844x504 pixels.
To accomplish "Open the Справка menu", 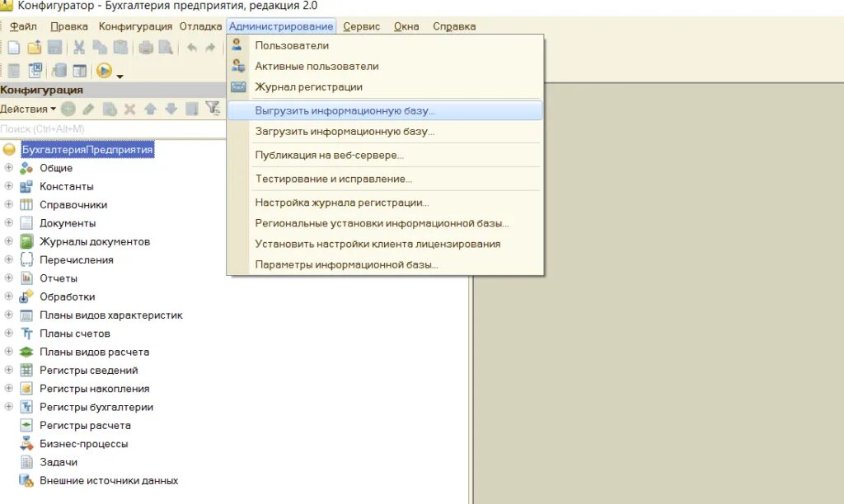I will point(454,26).
